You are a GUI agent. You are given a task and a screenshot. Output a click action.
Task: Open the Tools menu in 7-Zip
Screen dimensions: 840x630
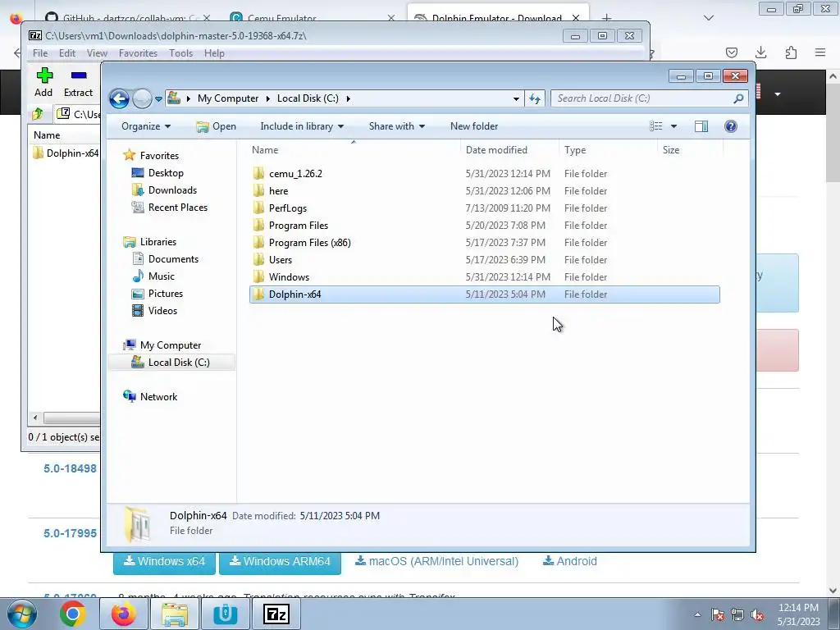[x=180, y=53]
